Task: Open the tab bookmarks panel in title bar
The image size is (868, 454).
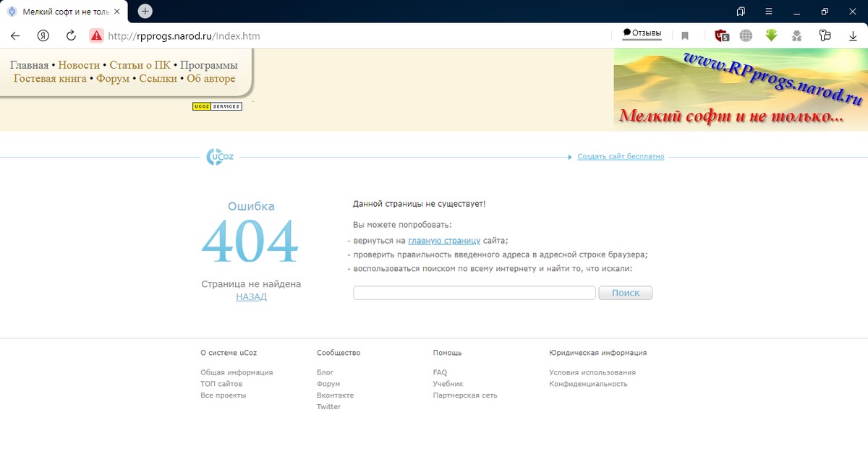Action: pyautogui.click(x=741, y=12)
